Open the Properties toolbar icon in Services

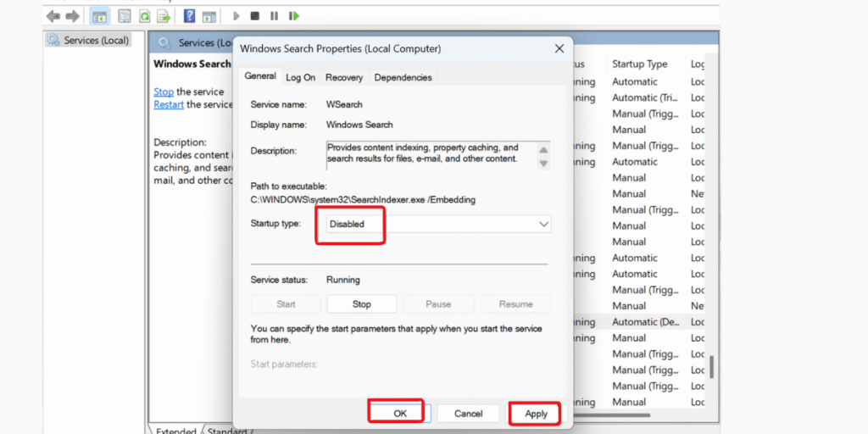(x=125, y=17)
